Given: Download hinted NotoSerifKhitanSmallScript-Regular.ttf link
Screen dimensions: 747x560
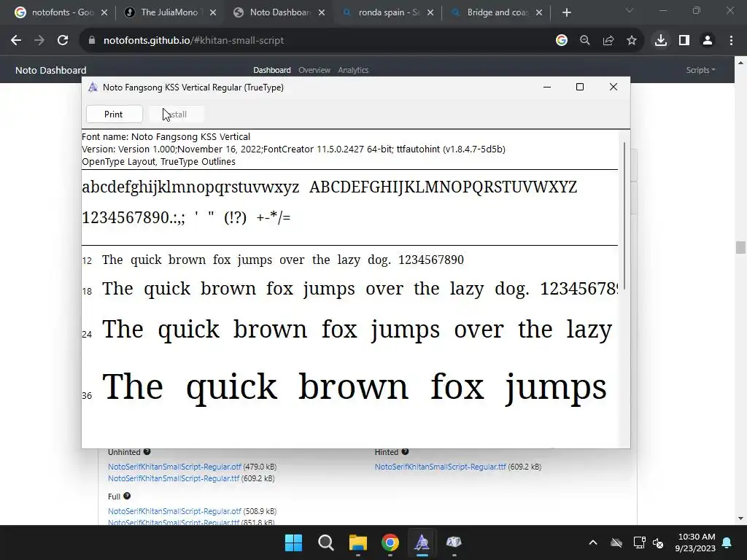Looking at the screenshot, I should tap(440, 467).
